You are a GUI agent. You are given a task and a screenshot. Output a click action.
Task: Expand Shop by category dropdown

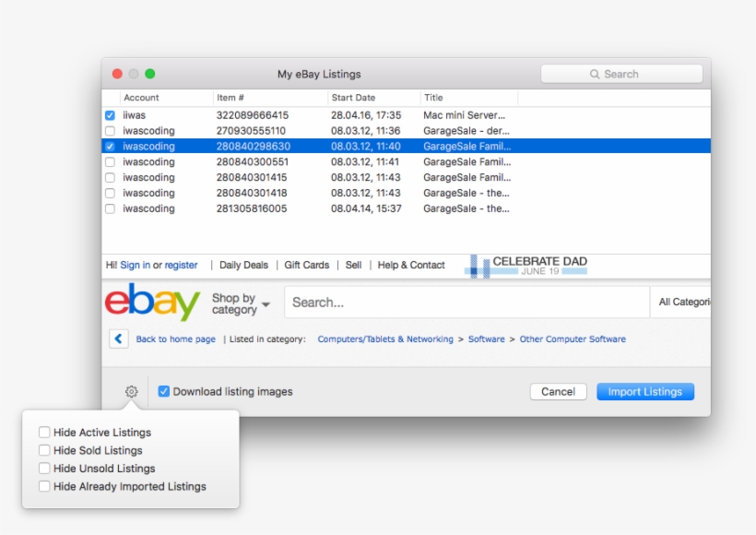point(240,303)
